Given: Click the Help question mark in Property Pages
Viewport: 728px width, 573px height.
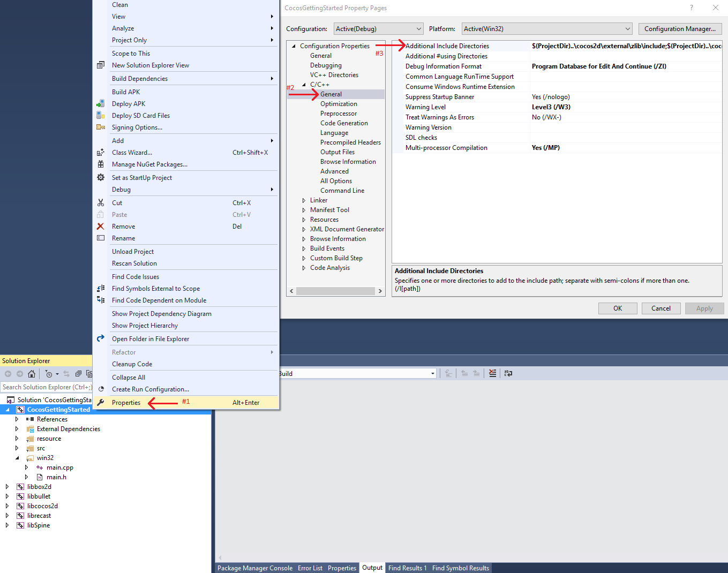Looking at the screenshot, I should [692, 7].
